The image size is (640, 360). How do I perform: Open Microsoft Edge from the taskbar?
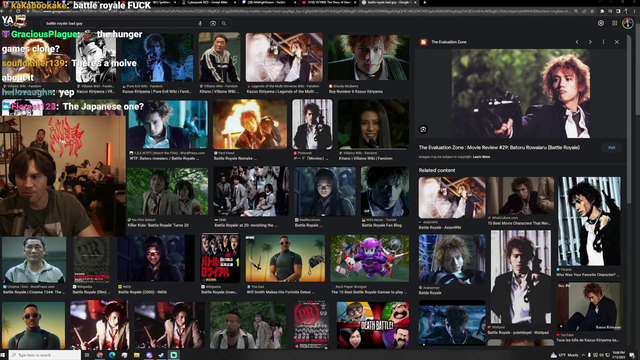pos(112,355)
